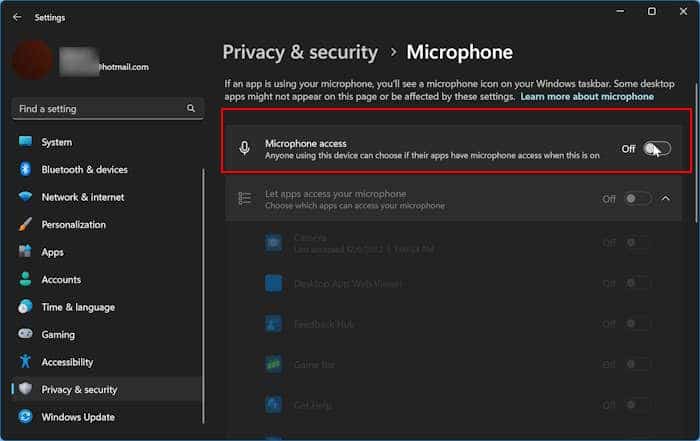Open System settings from sidebar

click(107, 142)
